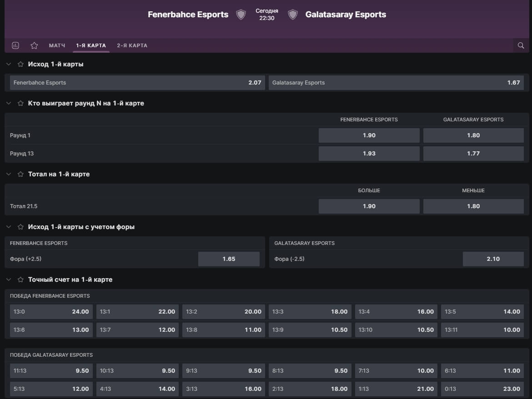Choose exact score 2:13 at 18.00
Image resolution: width=532 pixels, height=399 pixels.
[x=310, y=389]
